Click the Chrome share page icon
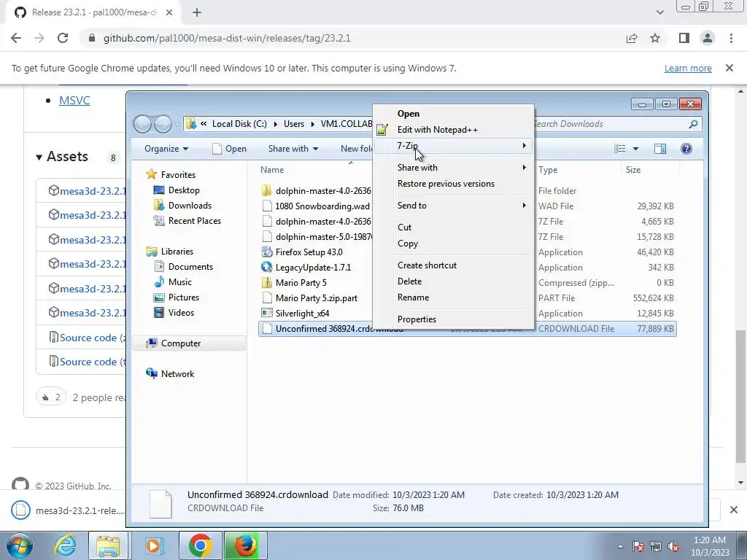This screenshot has width=747, height=560. tap(632, 38)
